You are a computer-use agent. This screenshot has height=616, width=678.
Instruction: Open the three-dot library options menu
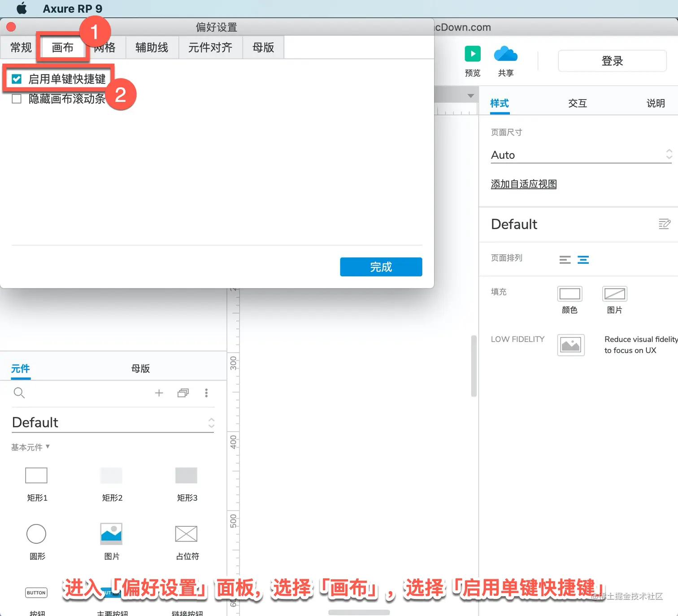[x=206, y=393]
